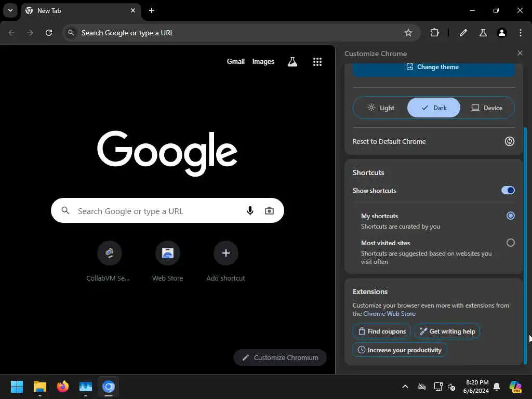
Task: Switch to Light mode
Action: (380, 108)
